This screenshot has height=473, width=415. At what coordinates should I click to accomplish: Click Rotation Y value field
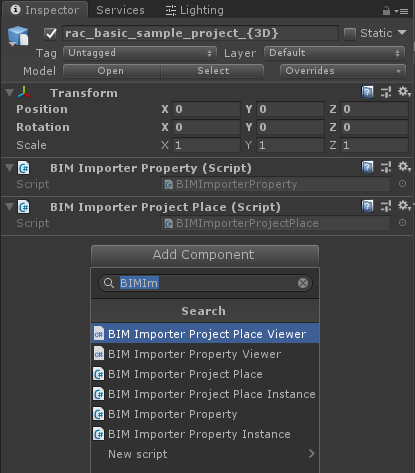tap(290, 127)
